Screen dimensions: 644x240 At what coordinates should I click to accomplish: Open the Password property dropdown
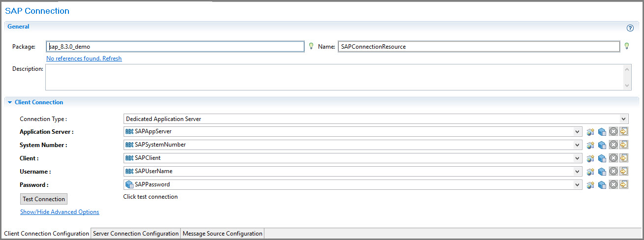coord(577,185)
